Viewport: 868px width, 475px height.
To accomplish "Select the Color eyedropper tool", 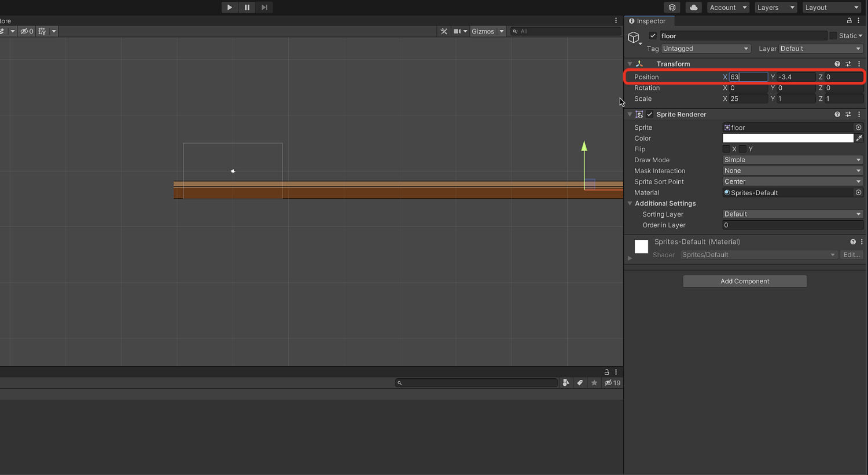I will click(859, 138).
